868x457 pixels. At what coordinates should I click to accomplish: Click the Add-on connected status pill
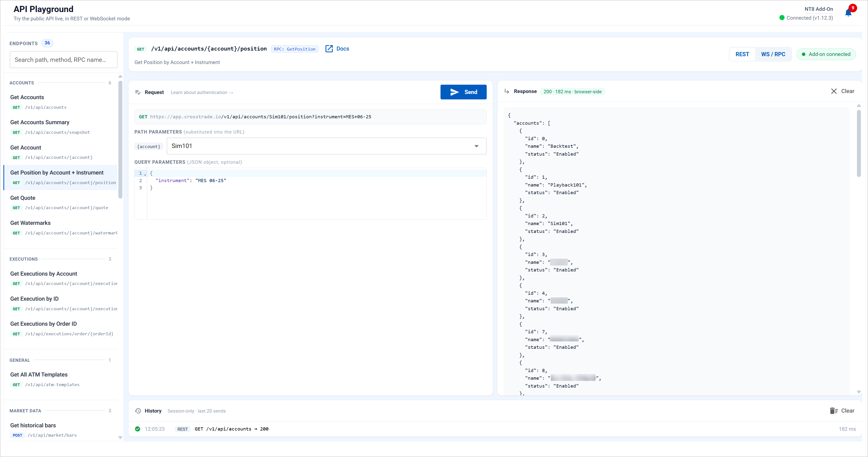826,54
